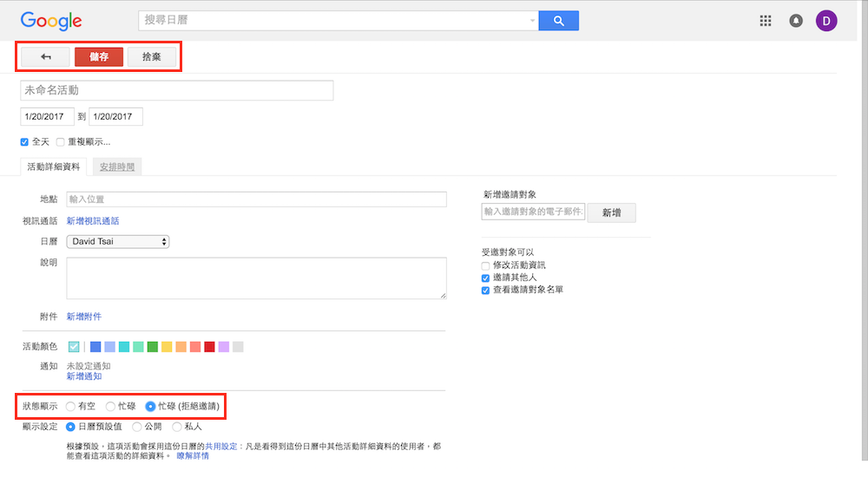Click the 新增附件 add attachment link

(x=84, y=317)
